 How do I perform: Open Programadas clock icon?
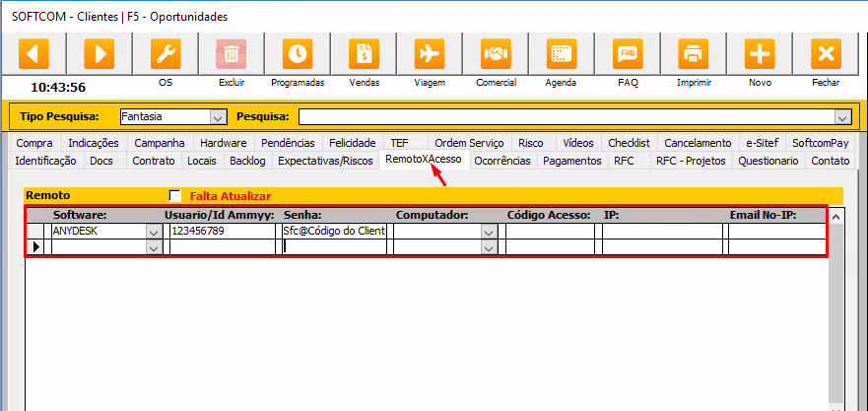point(297,53)
